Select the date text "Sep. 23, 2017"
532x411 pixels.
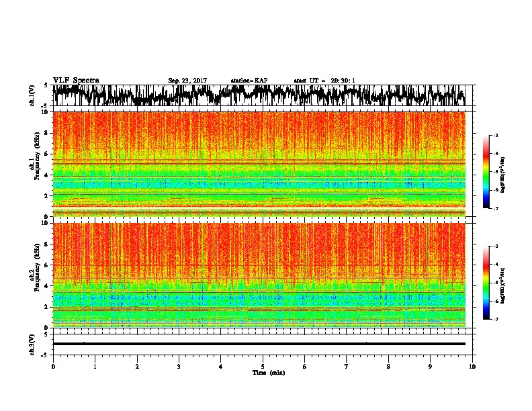click(x=187, y=81)
